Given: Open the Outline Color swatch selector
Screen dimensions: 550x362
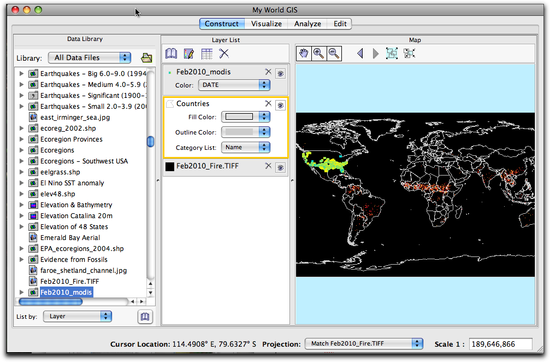Looking at the screenshot, I should [x=246, y=132].
